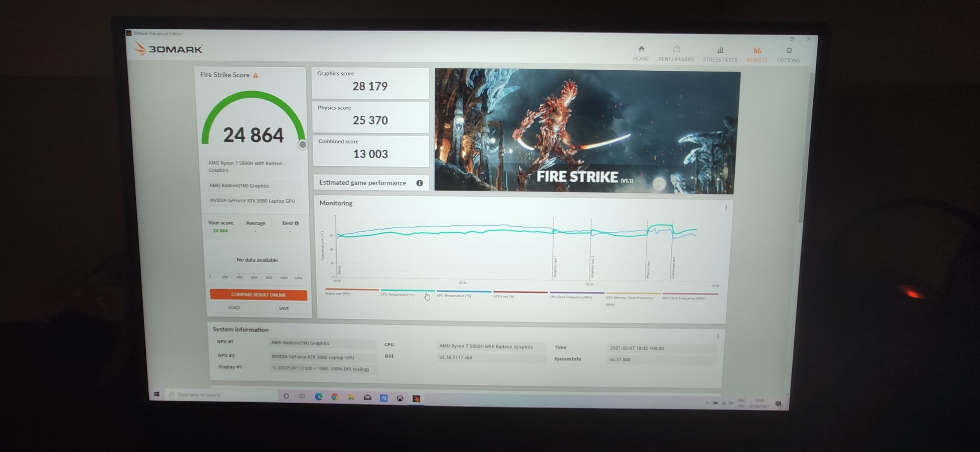Screen dimensions: 980x452
Task: Open the Windows Start menu
Action: [156, 394]
